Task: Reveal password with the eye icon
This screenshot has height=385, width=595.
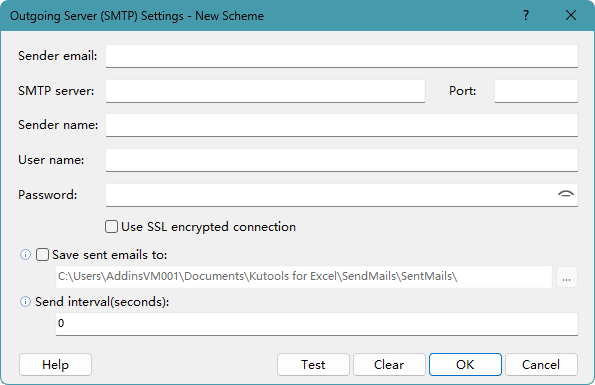Action: (565, 194)
